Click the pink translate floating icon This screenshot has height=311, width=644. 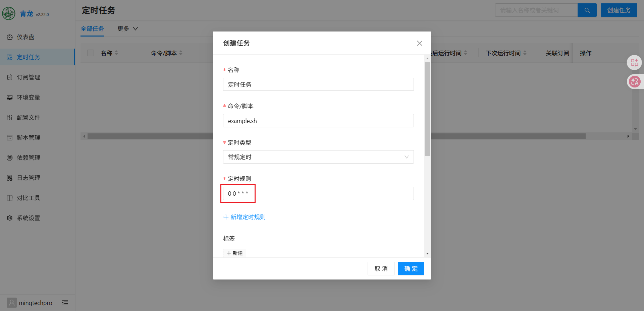click(x=635, y=81)
